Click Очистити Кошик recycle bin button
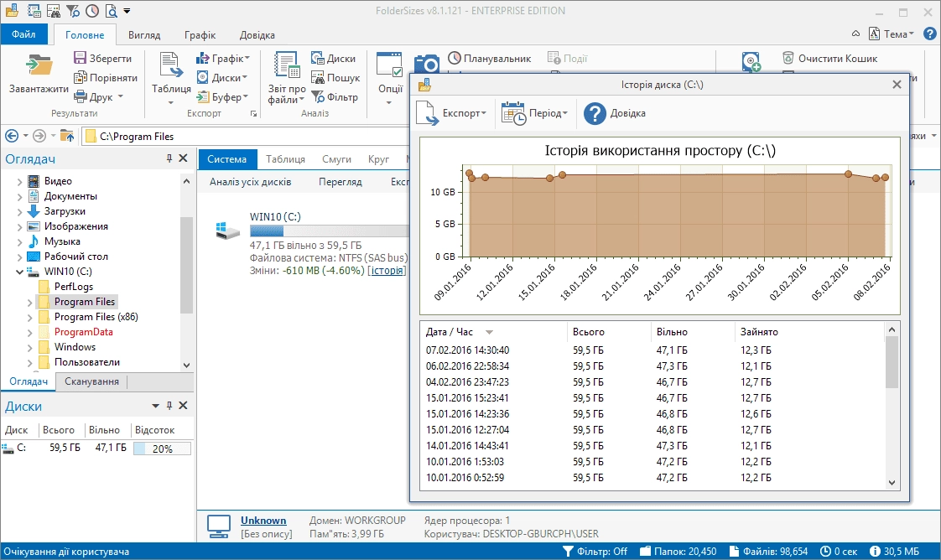Screen dimensions: 941x560 coord(830,58)
